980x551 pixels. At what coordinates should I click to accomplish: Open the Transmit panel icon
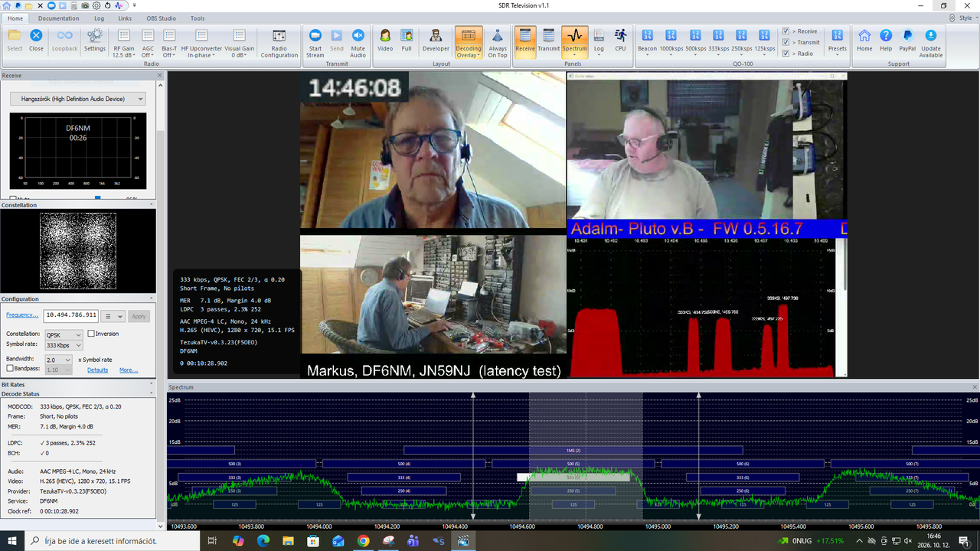pos(548,41)
